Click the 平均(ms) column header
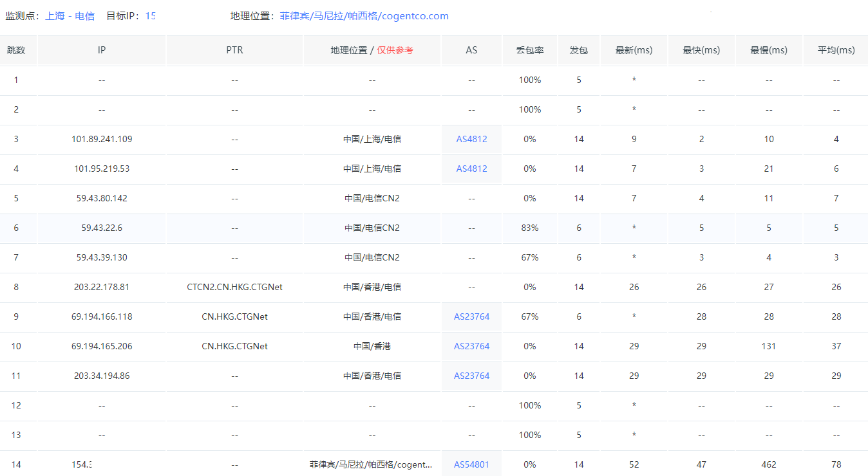Screen dimensions: 868x476 (836, 50)
